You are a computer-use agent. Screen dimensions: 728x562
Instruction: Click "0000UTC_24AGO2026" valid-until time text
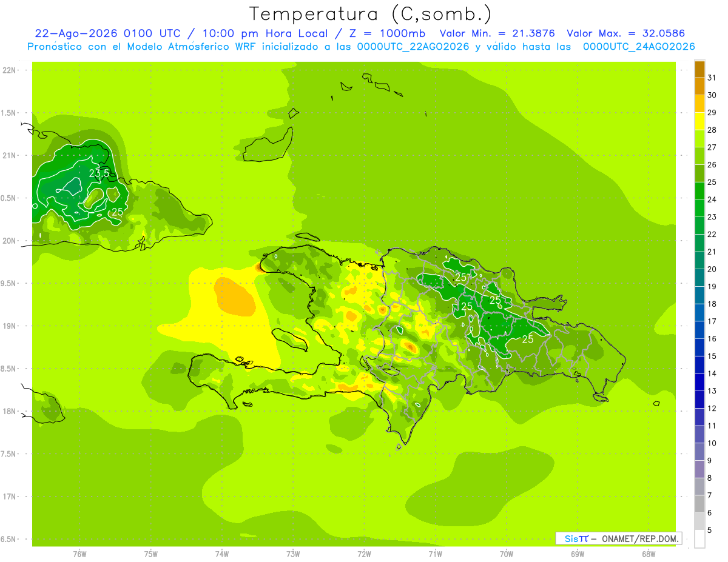click(x=639, y=47)
